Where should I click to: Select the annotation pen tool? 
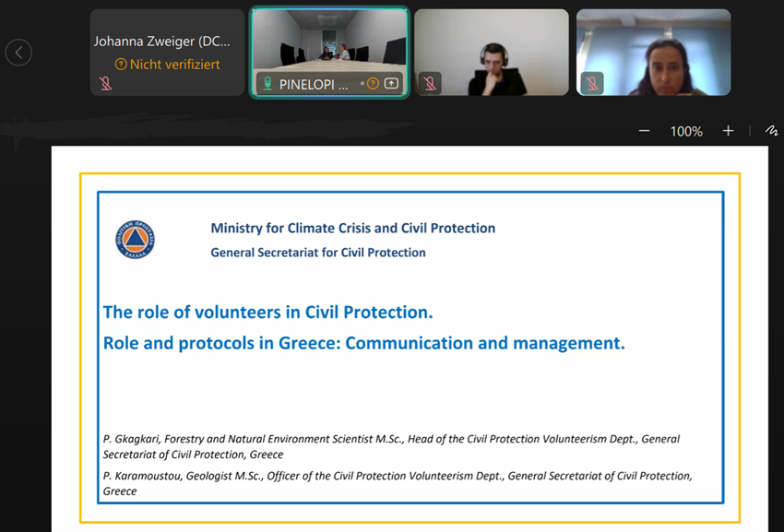pyautogui.click(x=771, y=131)
